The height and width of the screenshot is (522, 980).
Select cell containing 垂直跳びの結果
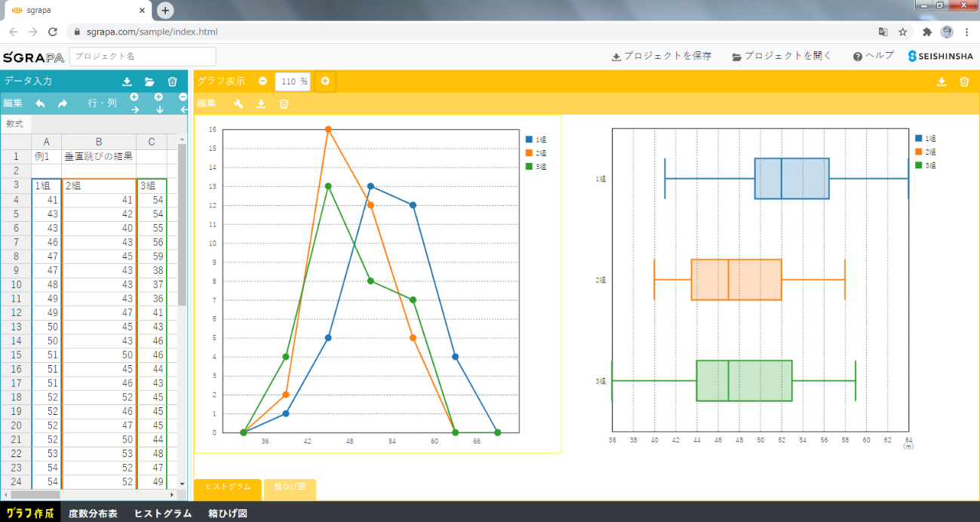pyautogui.click(x=99, y=156)
